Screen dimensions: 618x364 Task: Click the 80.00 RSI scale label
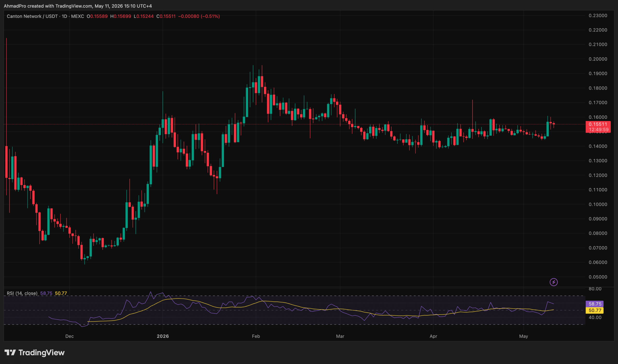[x=595, y=289]
